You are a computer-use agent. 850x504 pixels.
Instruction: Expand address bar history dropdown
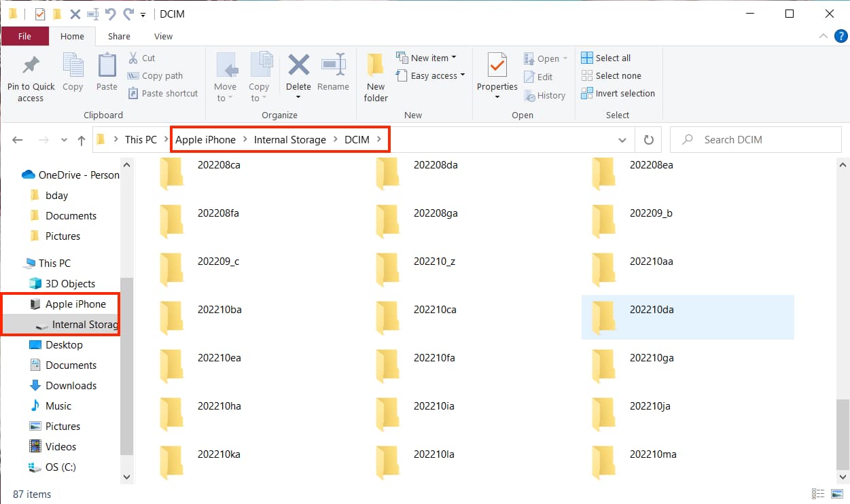click(x=622, y=140)
